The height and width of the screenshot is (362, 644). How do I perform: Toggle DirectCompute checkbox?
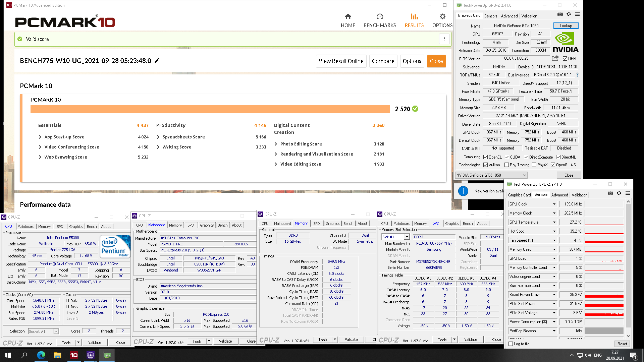click(x=526, y=157)
